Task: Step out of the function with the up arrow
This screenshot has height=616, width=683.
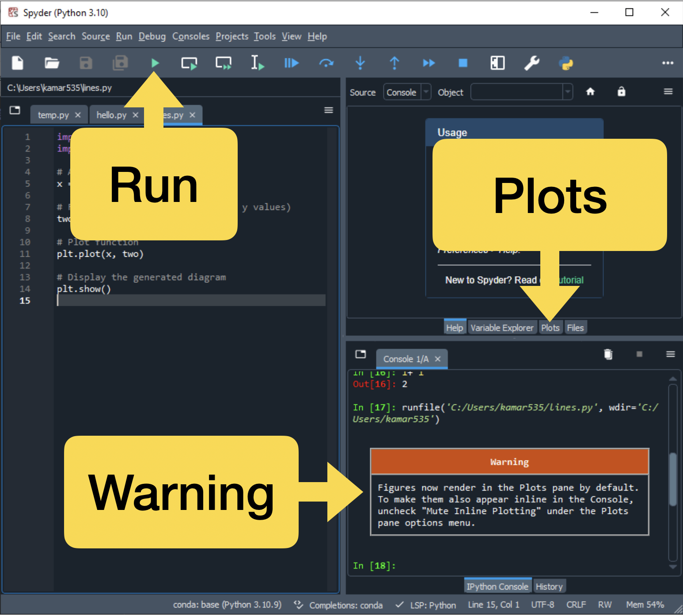Action: [395, 63]
